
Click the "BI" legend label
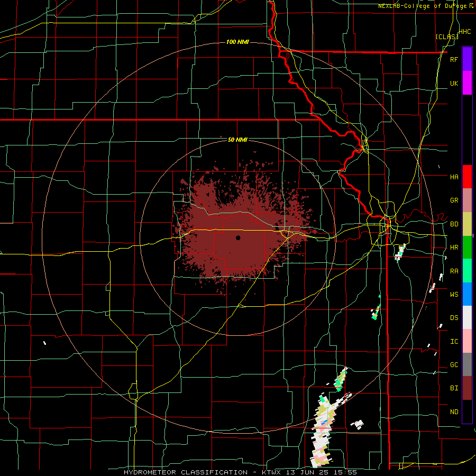tap(454, 388)
